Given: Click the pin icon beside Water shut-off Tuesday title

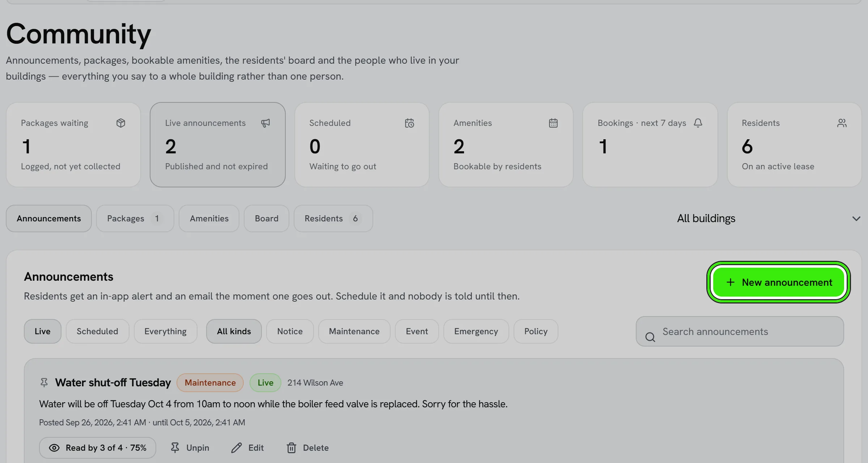Looking at the screenshot, I should pyautogui.click(x=44, y=383).
